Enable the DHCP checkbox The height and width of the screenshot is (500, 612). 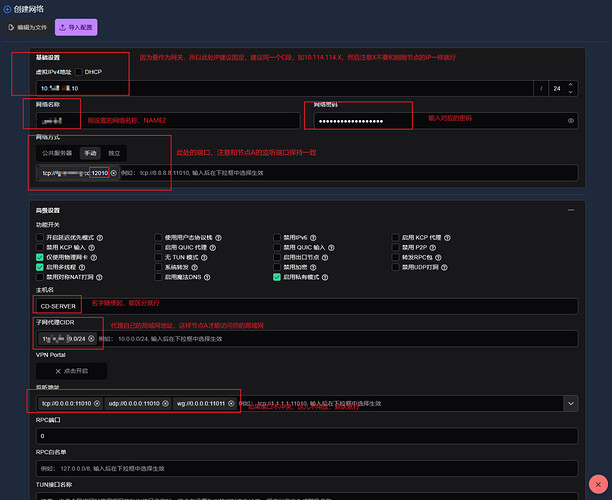coord(78,72)
